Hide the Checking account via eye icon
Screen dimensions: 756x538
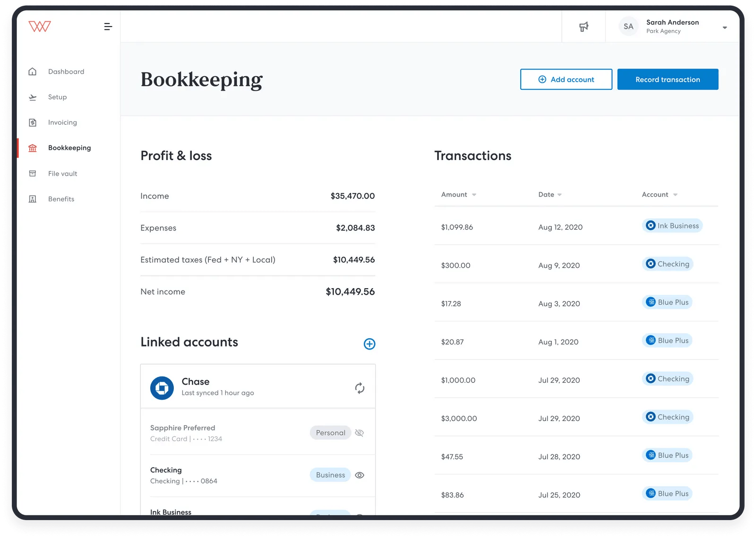pyautogui.click(x=360, y=475)
